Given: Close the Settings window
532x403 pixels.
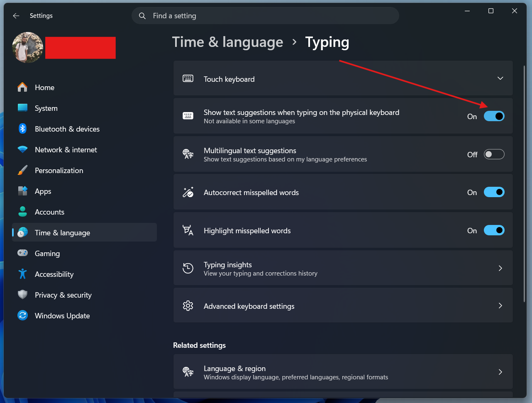Looking at the screenshot, I should pos(515,11).
